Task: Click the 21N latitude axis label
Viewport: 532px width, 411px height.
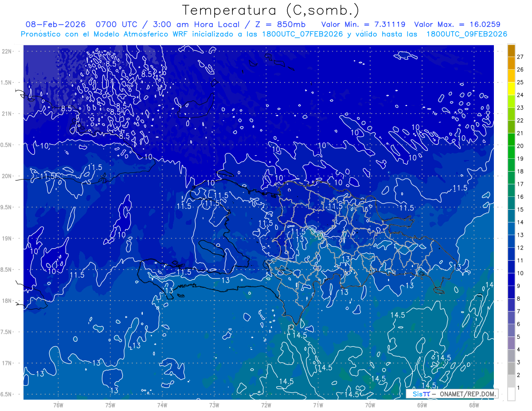Action: click(x=7, y=114)
